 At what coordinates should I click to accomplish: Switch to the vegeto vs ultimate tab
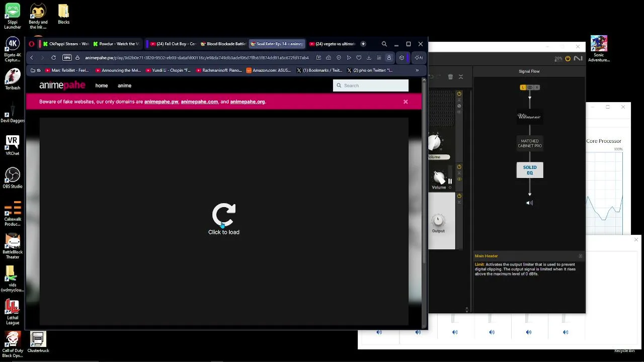(332, 44)
